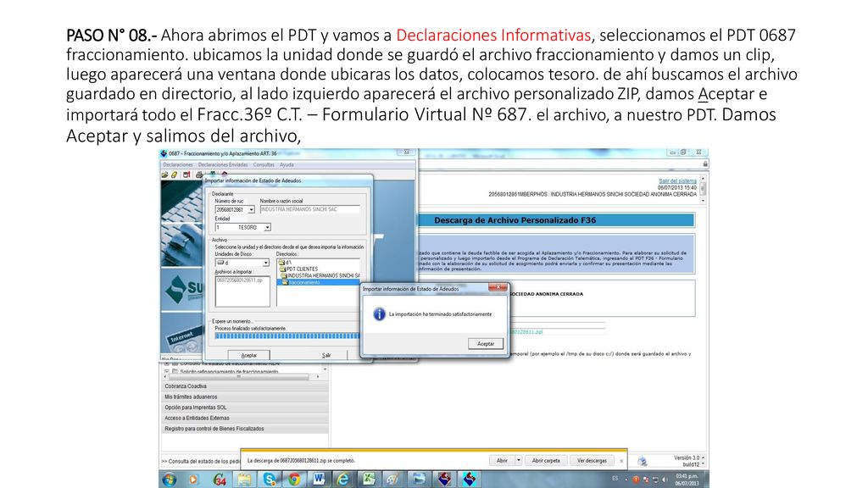The width and height of the screenshot is (868, 488).
Task: Click Aceptar in the import success message box
Action: 486,344
